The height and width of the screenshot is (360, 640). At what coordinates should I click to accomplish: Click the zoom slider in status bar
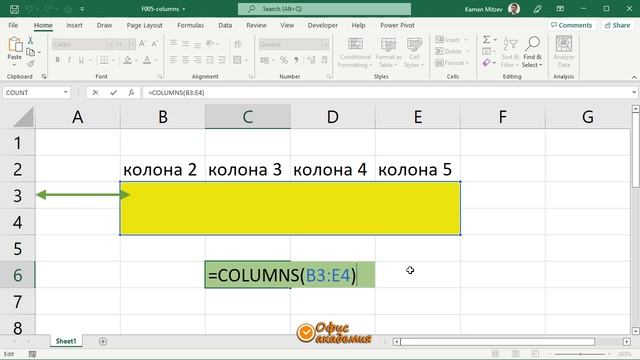(580, 354)
